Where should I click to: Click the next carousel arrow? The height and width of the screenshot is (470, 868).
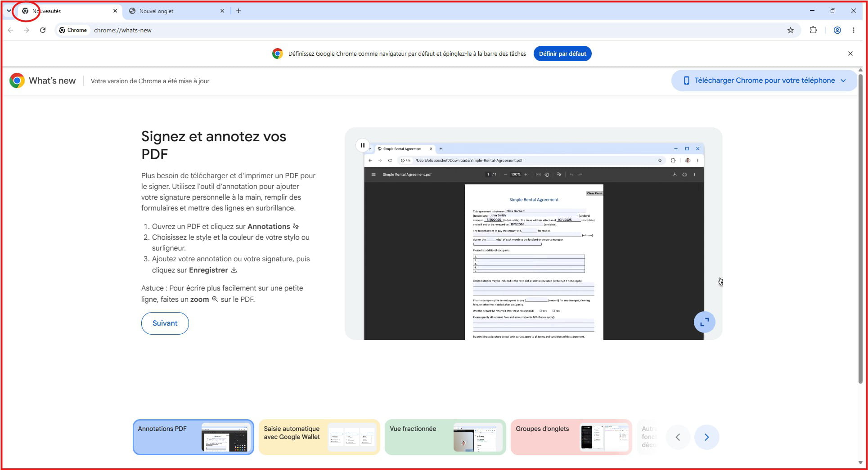[707, 437]
